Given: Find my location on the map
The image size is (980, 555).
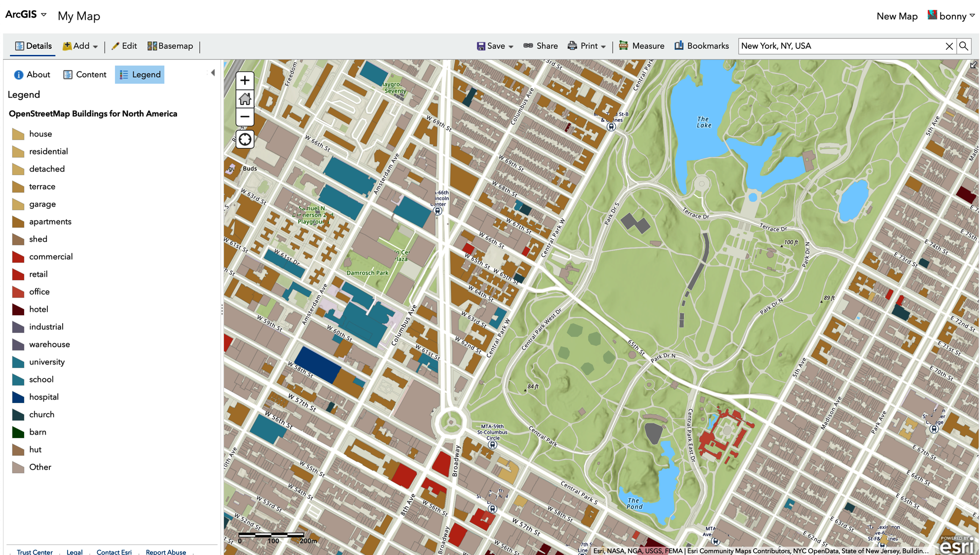Looking at the screenshot, I should pyautogui.click(x=245, y=139).
